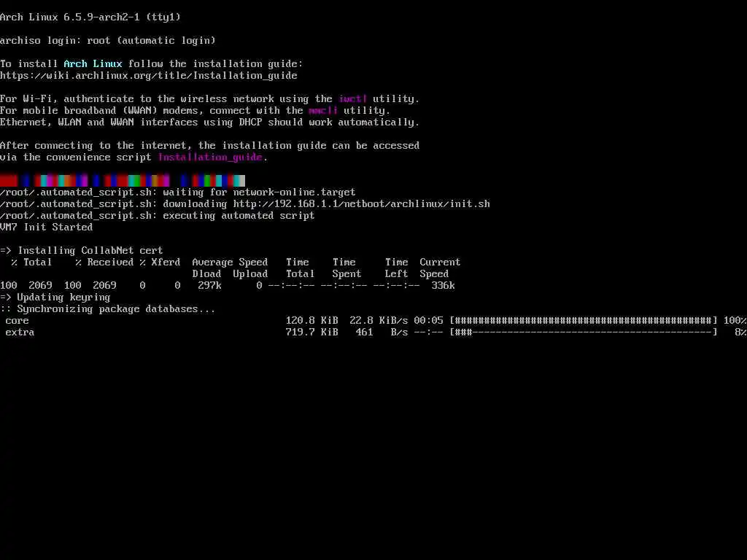Viewport: 747px width, 560px height.
Task: Click the 'Synchronizing package databases...' line
Action: [x=108, y=309]
